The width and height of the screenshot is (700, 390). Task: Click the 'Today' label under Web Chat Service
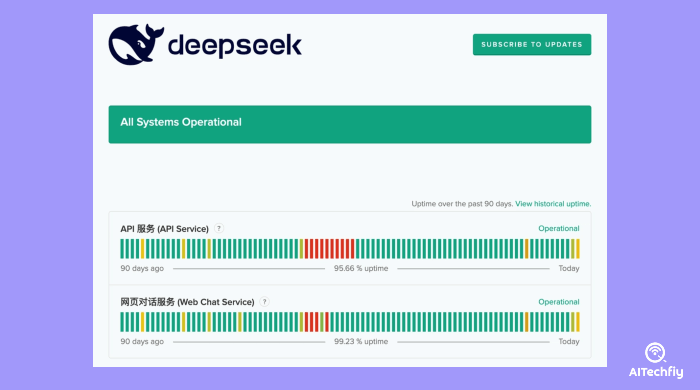(x=569, y=342)
